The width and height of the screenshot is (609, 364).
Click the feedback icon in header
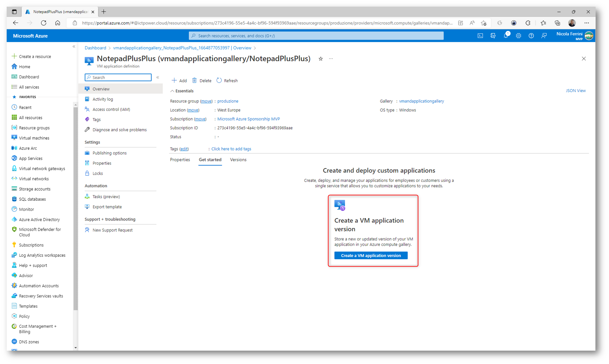[x=544, y=36]
